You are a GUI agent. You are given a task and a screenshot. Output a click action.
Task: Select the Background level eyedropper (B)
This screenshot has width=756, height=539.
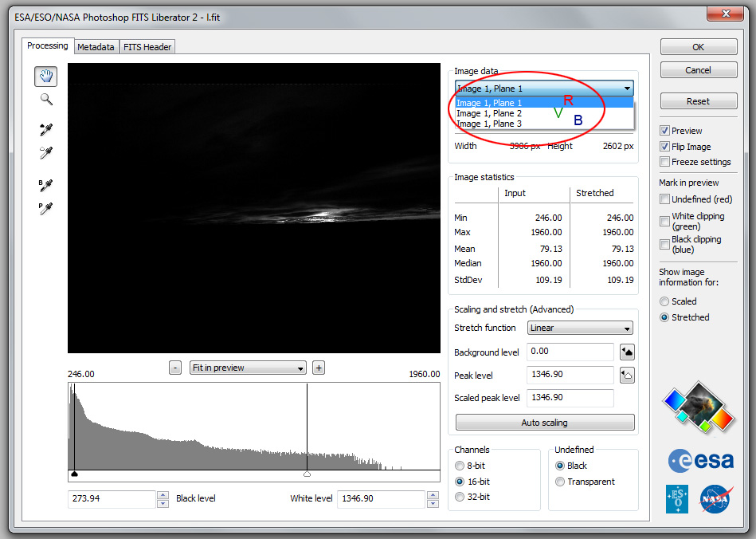pos(45,185)
